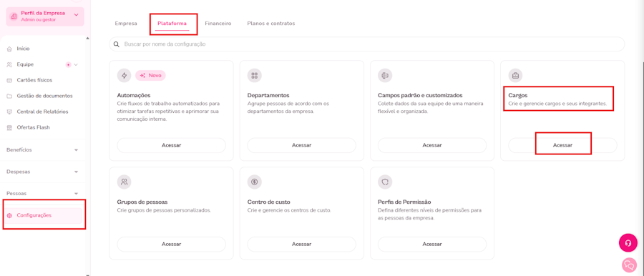Image resolution: width=644 pixels, height=276 pixels.
Task: Click the Cargos briefcase icon
Action: coord(515,76)
